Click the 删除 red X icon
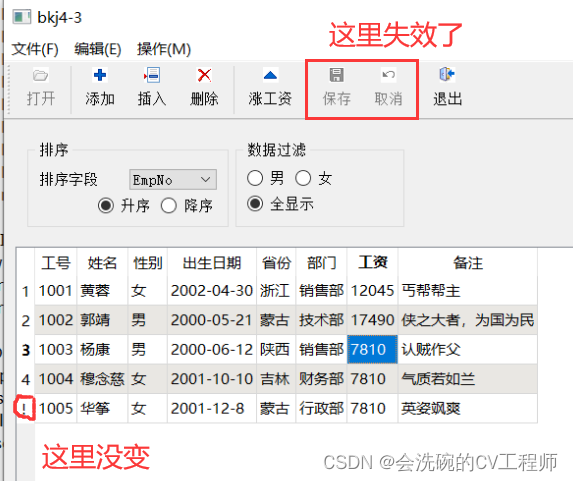Screen dimensions: 573x481 point(204,75)
